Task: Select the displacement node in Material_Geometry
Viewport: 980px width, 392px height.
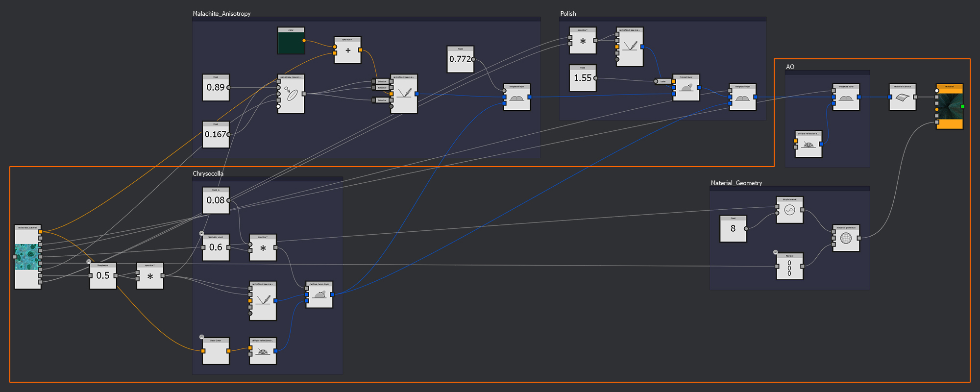Action: click(790, 210)
